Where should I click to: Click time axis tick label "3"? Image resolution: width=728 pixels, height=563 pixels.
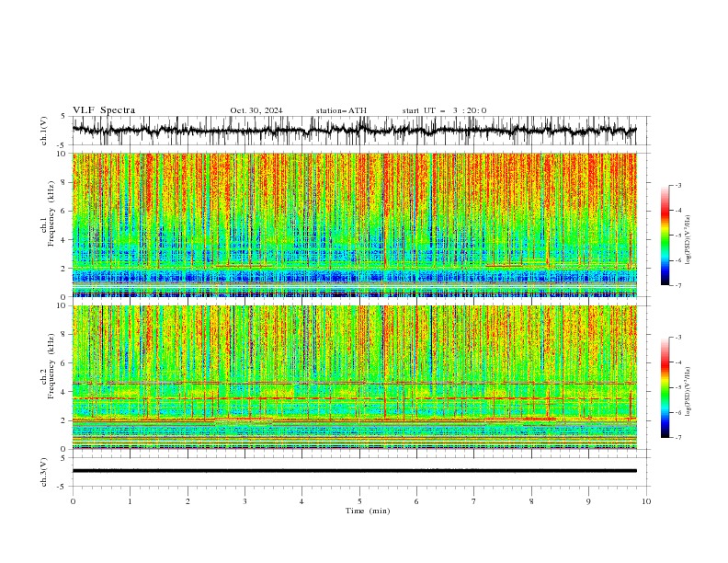pos(245,501)
